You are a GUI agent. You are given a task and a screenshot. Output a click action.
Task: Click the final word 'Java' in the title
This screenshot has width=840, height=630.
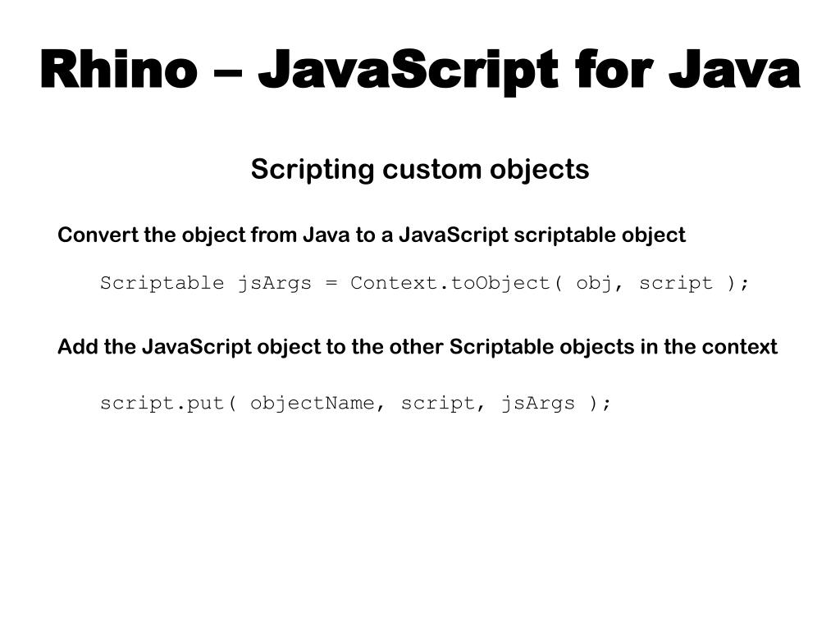click(x=734, y=69)
